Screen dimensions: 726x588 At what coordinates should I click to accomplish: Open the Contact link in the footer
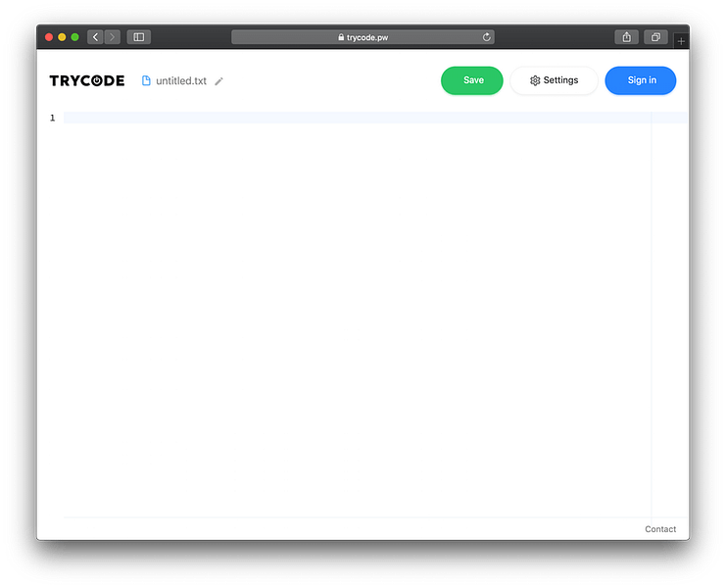click(660, 529)
